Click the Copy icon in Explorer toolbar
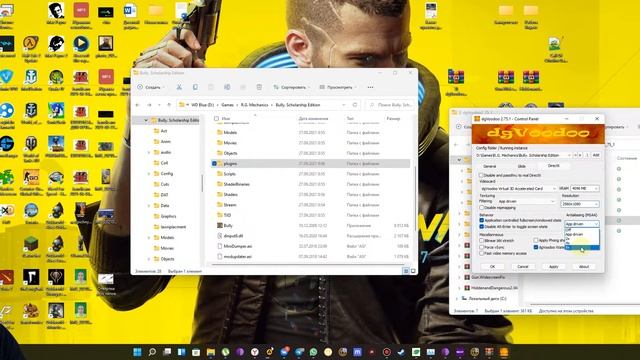The image size is (640, 360). tap(195, 87)
